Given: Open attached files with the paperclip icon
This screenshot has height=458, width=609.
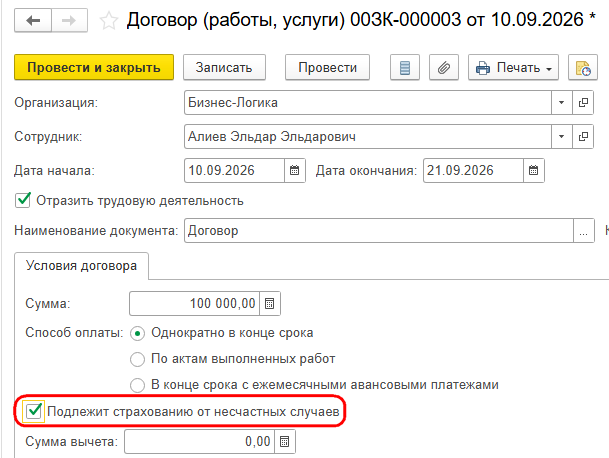Looking at the screenshot, I should (x=444, y=68).
